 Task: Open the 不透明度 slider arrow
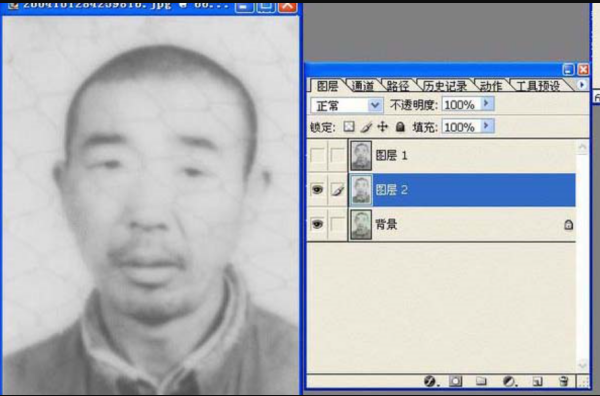488,104
